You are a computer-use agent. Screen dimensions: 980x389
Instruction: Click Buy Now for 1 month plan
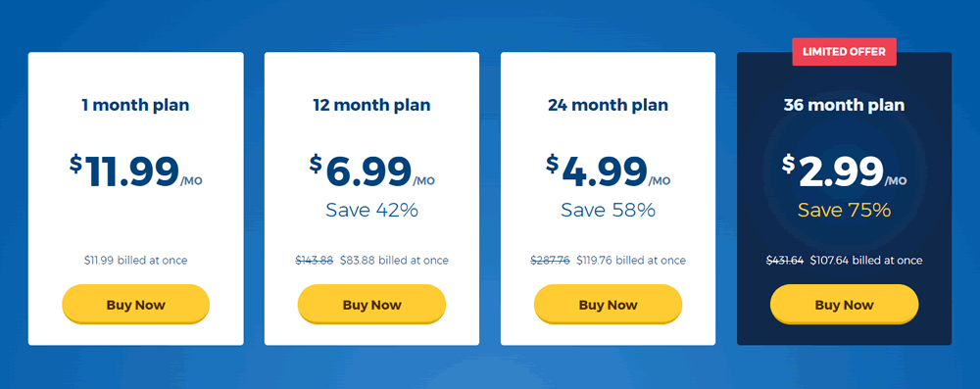pyautogui.click(x=135, y=305)
